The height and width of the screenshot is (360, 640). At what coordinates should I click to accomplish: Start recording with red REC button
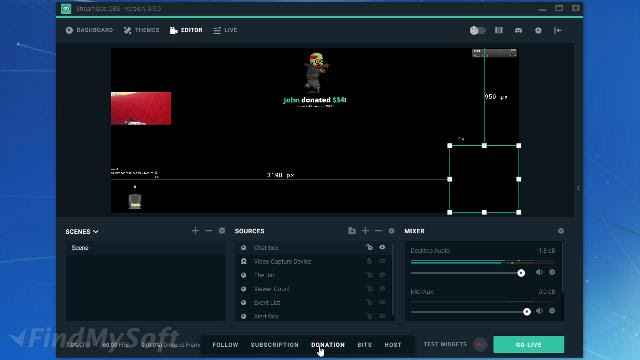click(x=480, y=344)
